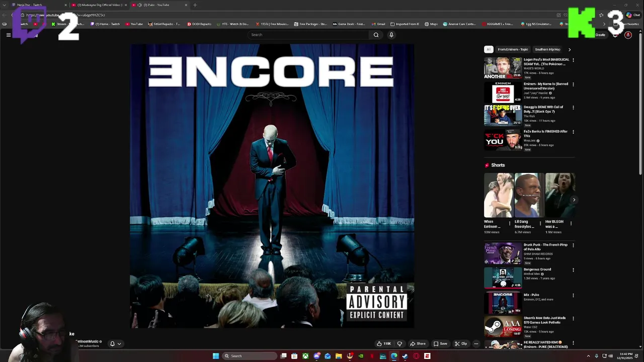The width and height of the screenshot is (644, 362).
Task: Select the All filter chip
Action: point(488,49)
